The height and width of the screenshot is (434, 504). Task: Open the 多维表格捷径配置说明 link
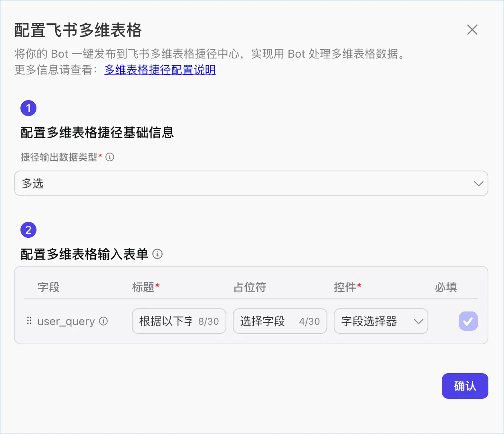pyautogui.click(x=160, y=70)
